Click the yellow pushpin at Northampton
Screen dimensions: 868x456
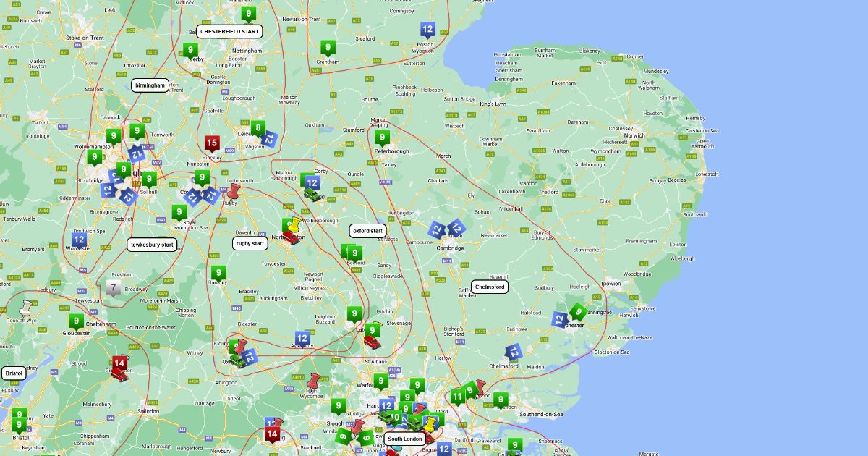point(294,223)
